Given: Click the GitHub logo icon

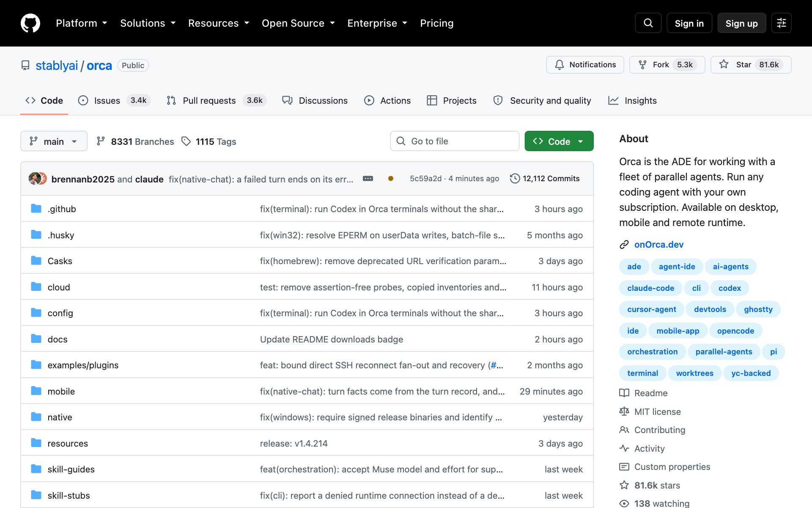Looking at the screenshot, I should [x=30, y=23].
